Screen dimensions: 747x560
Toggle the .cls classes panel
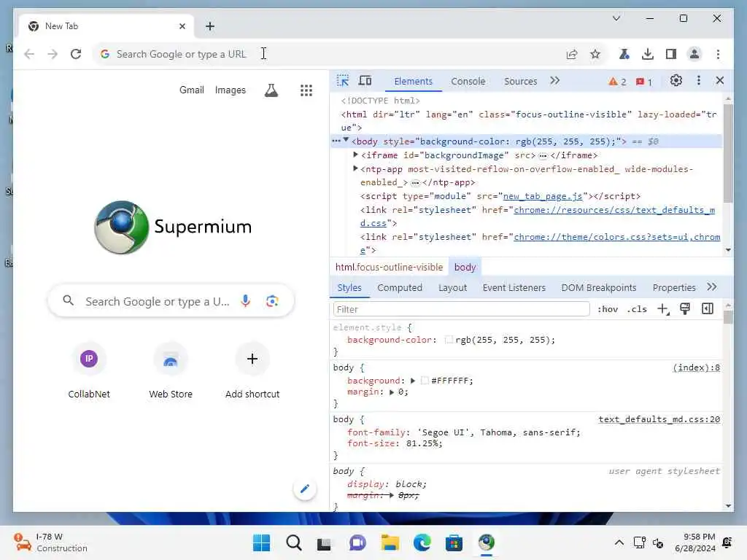637,309
